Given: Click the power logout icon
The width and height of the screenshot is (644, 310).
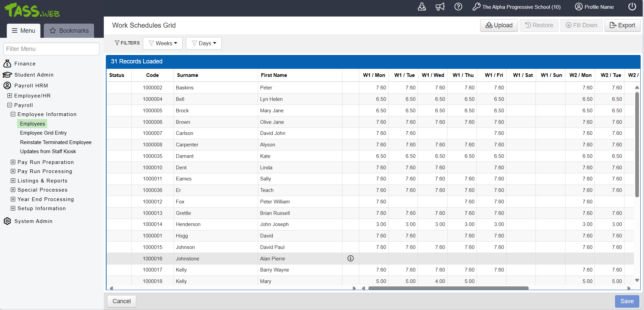Looking at the screenshot, I should coord(632,7).
